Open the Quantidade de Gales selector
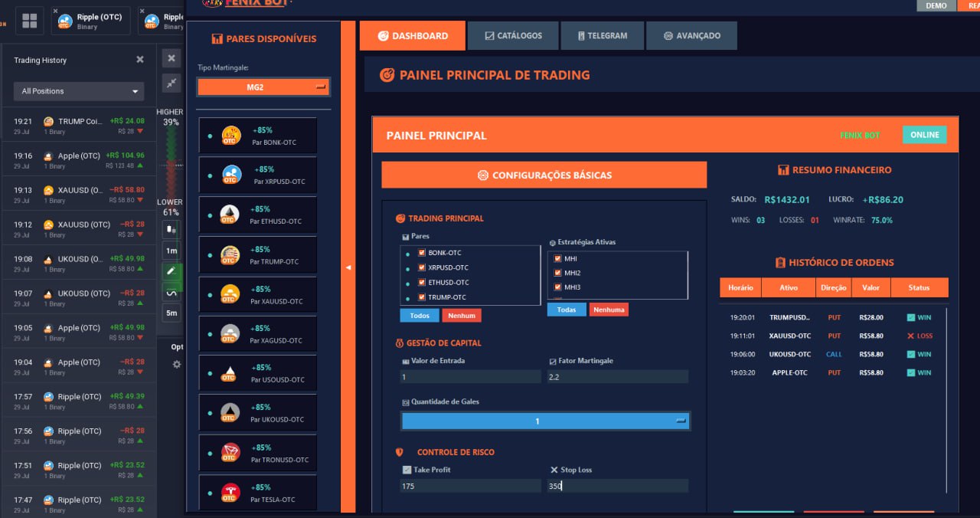The height and width of the screenshot is (518, 980). 545,420
